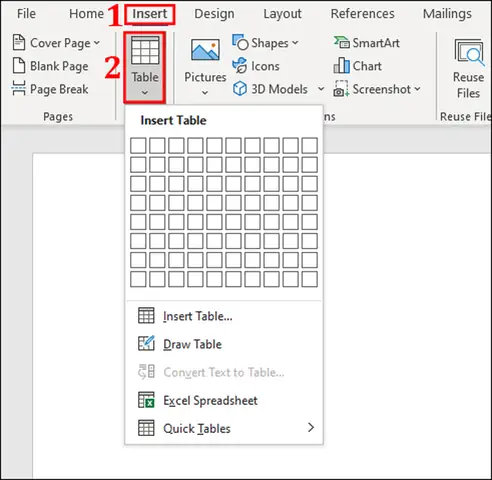Choose Draw Table option
The image size is (492, 480).
click(x=180, y=344)
